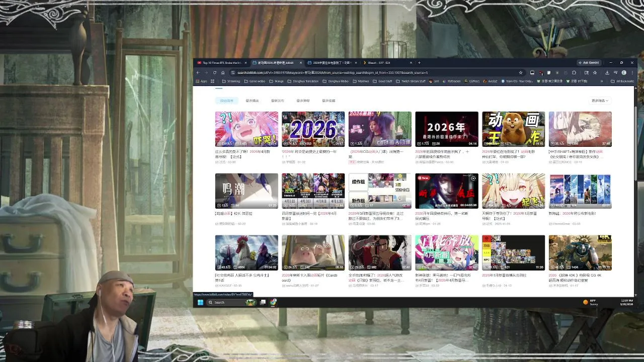Reload the page with the refresh icon
This screenshot has width=644, height=362.
coord(215,72)
